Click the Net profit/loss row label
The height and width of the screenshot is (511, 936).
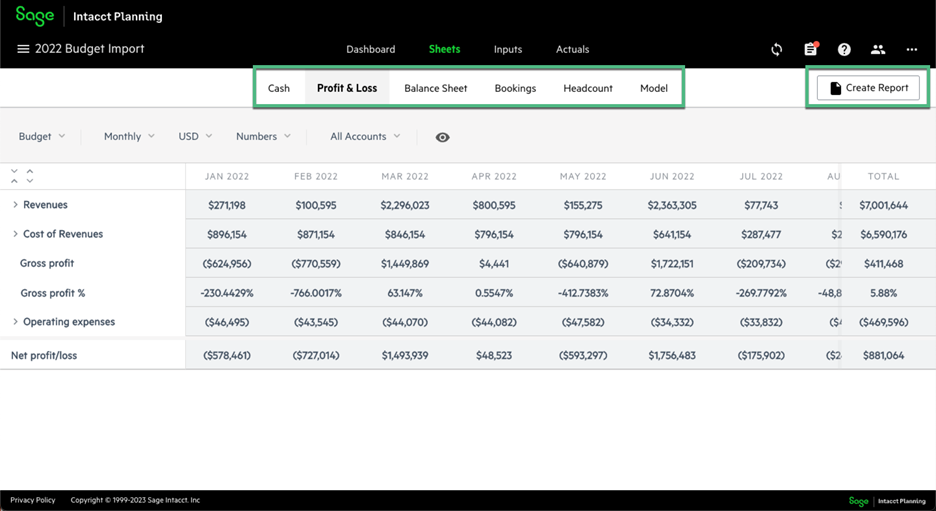pos(44,355)
